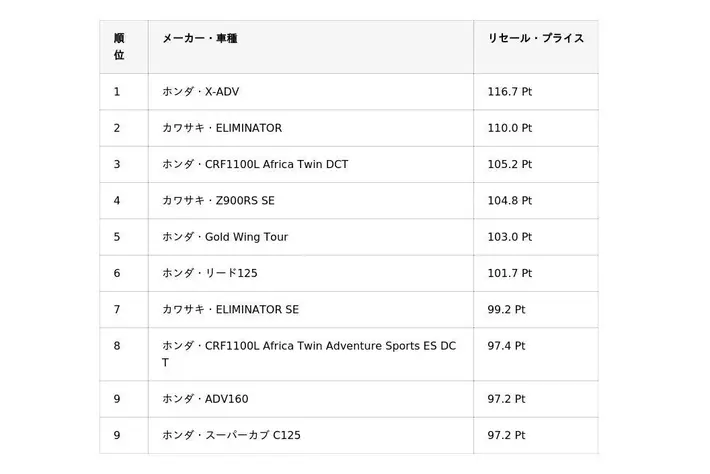Click the Africa Twin Adventure Sports ES entry
The width and height of the screenshot is (710, 474).
point(309,346)
